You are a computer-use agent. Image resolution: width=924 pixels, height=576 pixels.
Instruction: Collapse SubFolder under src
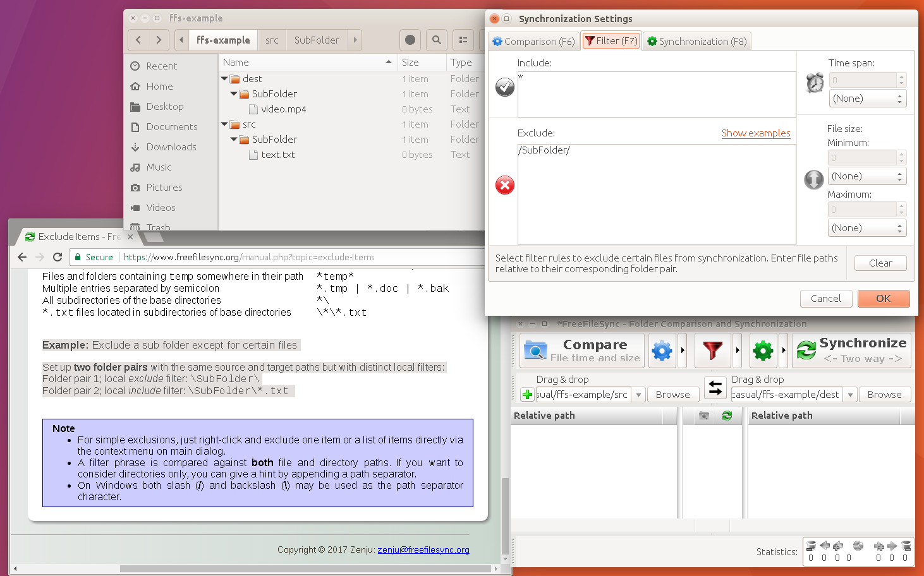(x=234, y=140)
